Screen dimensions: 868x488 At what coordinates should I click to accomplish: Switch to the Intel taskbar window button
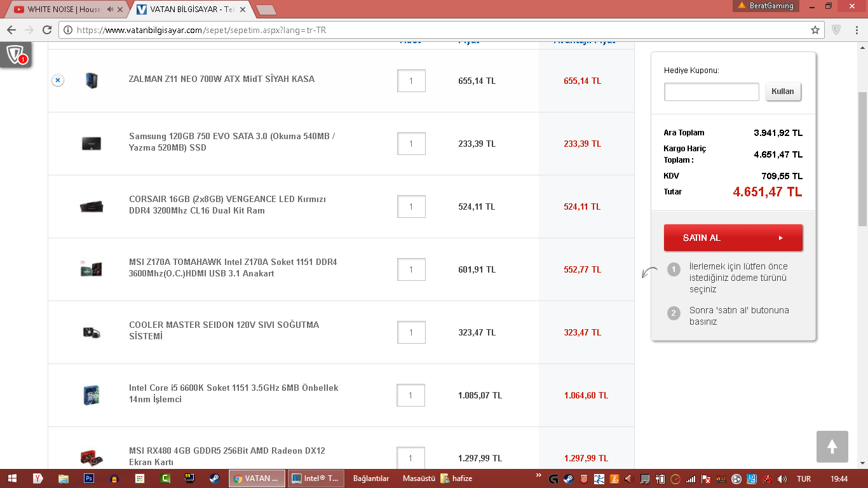click(316, 478)
